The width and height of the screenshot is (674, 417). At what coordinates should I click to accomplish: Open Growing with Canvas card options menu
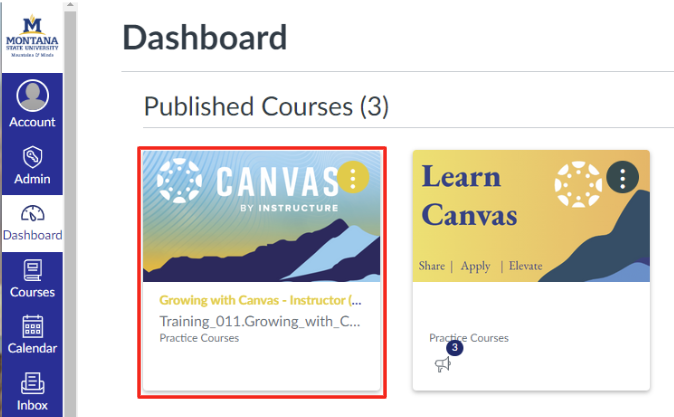[x=352, y=178]
